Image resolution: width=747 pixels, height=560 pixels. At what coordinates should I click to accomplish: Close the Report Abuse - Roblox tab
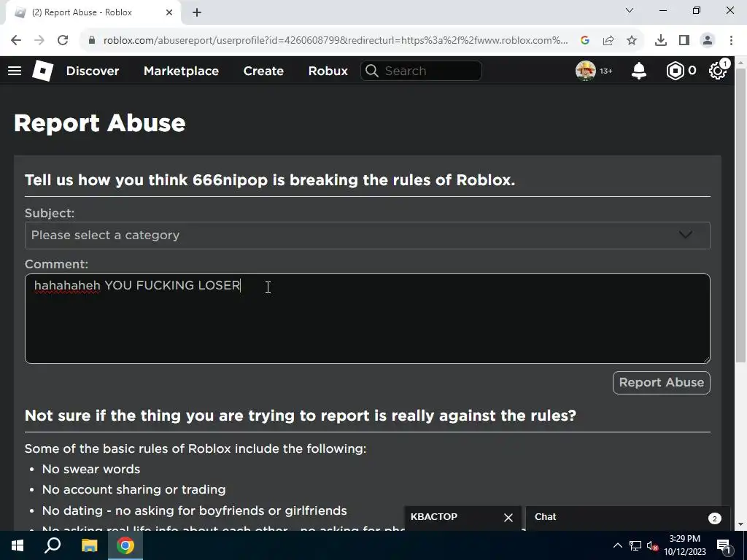[169, 13]
